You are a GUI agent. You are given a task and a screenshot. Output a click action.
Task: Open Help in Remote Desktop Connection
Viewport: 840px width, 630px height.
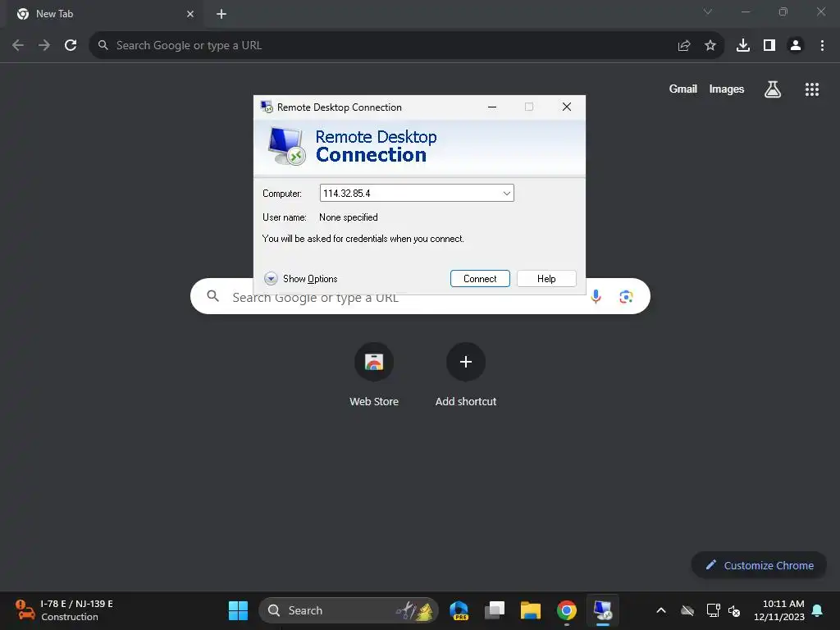546,279
